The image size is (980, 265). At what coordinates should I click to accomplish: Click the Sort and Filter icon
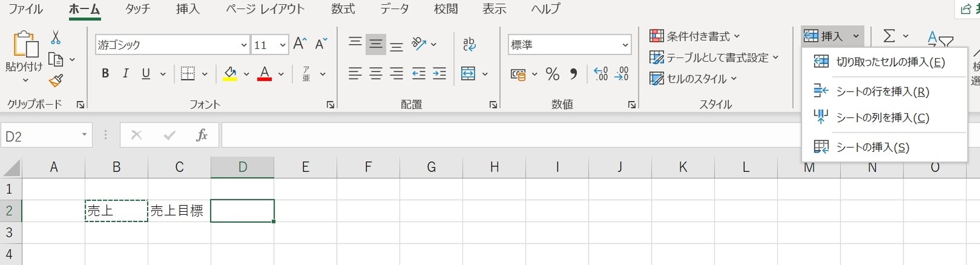tap(940, 39)
